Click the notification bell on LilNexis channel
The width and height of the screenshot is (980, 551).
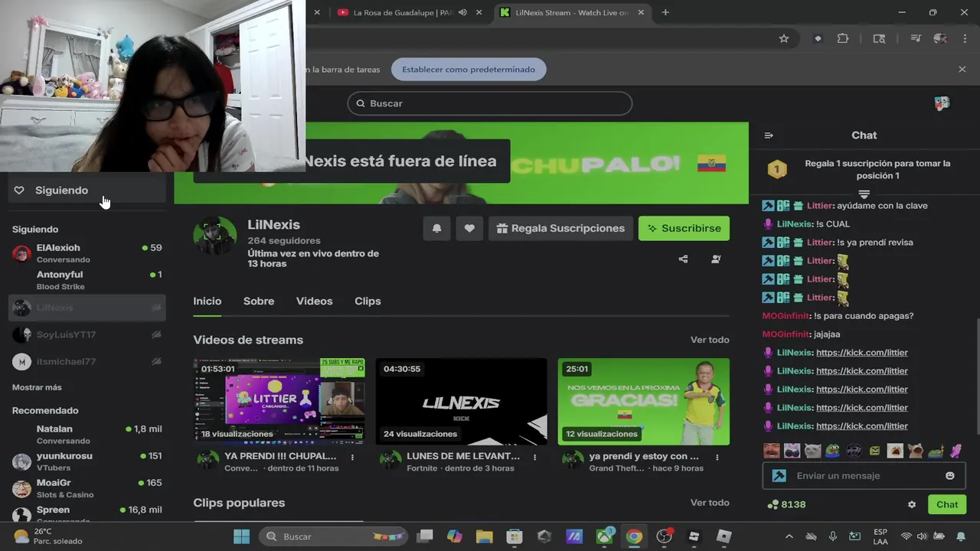[x=437, y=228]
